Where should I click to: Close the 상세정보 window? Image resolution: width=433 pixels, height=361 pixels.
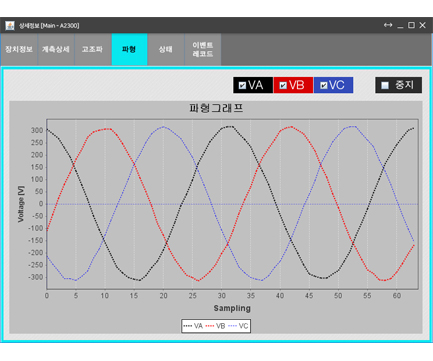click(422, 25)
